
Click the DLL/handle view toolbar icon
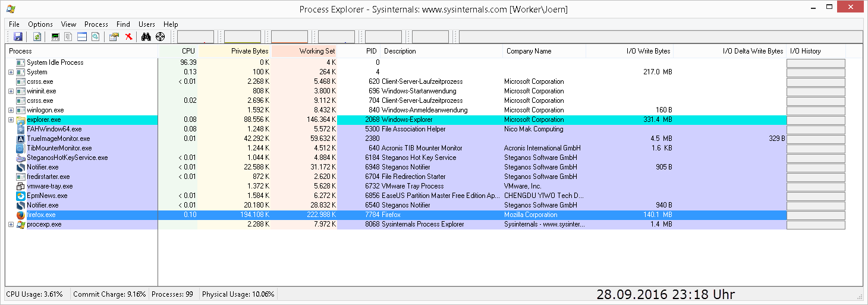pos(95,37)
